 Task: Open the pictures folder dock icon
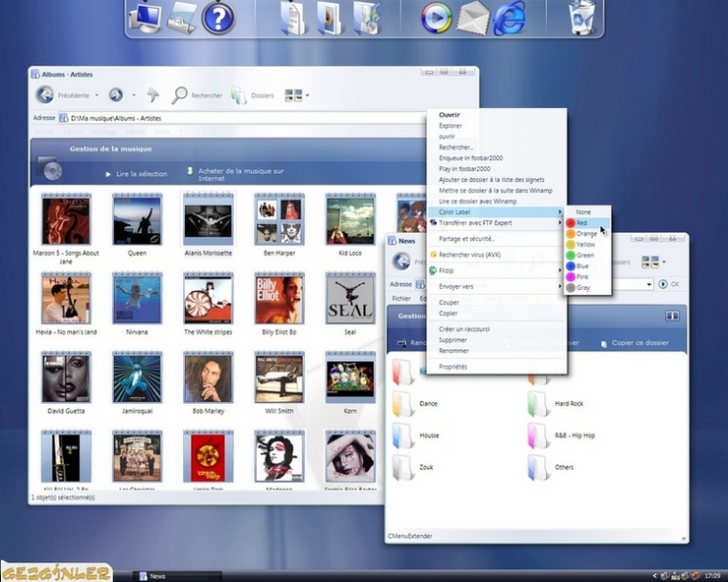(330, 18)
